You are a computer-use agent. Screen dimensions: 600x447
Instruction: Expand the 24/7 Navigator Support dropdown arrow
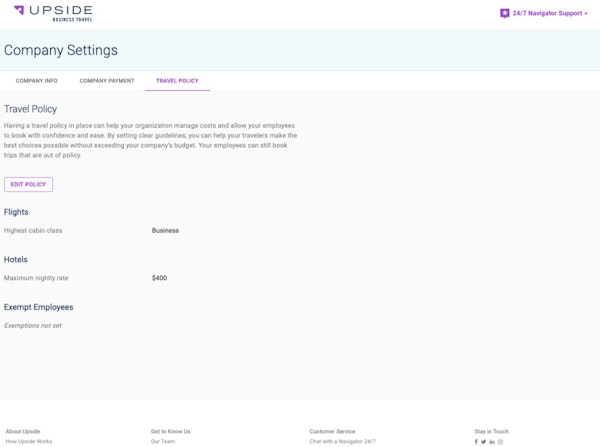click(x=586, y=14)
